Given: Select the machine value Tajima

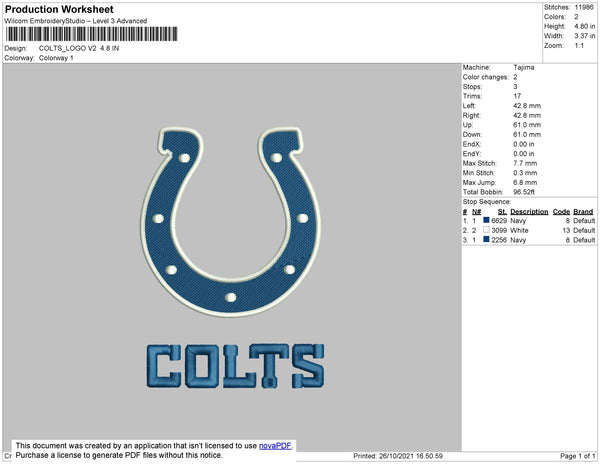Looking at the screenshot, I should pyautogui.click(x=524, y=67).
